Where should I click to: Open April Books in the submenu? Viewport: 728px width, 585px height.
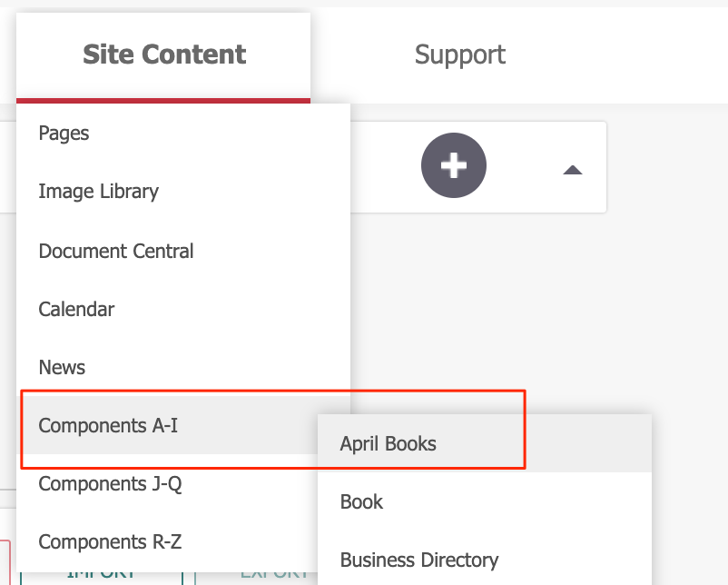[389, 444]
